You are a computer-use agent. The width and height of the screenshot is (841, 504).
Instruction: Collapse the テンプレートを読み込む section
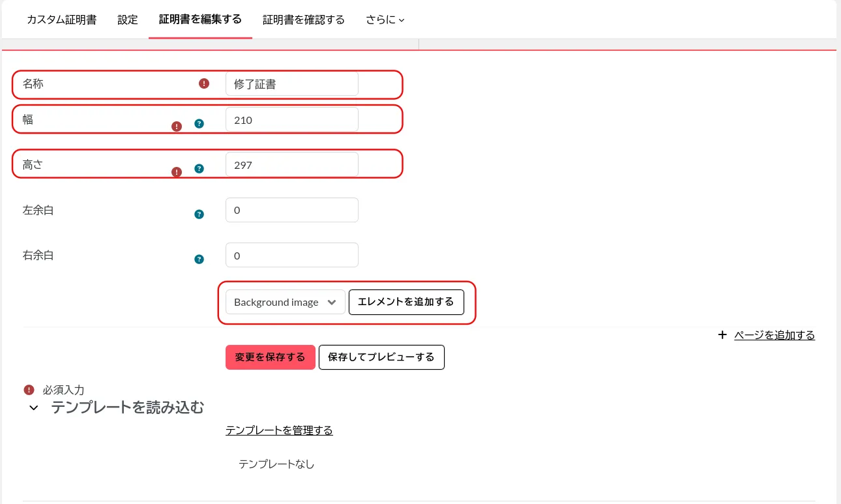pyautogui.click(x=33, y=408)
